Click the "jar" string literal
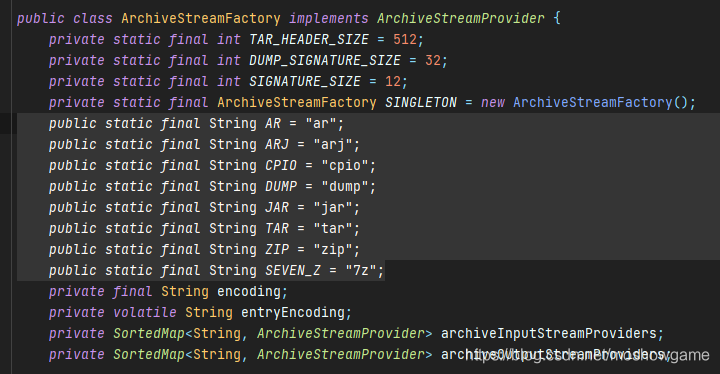This screenshot has width=720, height=374. [333, 208]
